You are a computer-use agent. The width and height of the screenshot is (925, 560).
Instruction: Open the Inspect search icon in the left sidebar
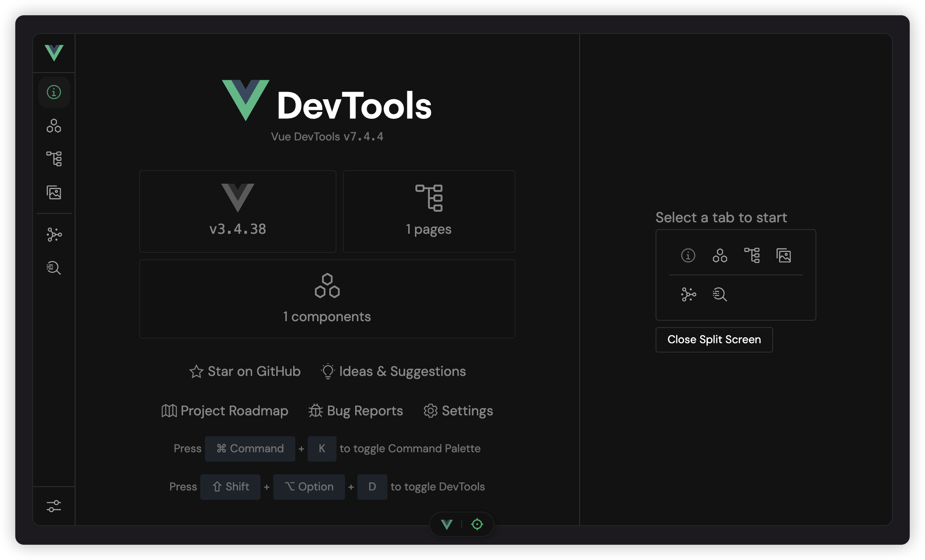pyautogui.click(x=54, y=268)
